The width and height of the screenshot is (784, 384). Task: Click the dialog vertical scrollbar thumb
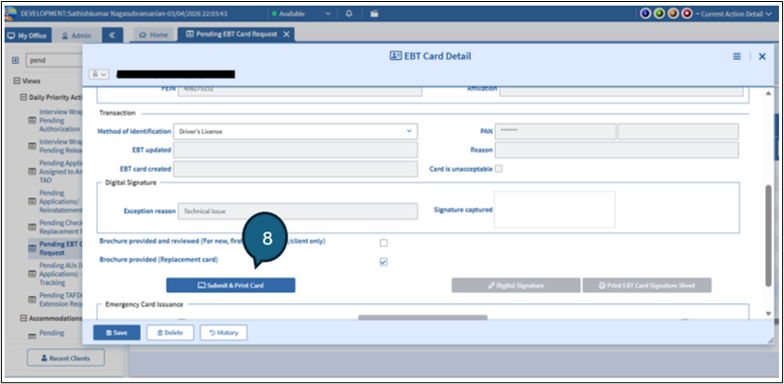tap(768, 236)
